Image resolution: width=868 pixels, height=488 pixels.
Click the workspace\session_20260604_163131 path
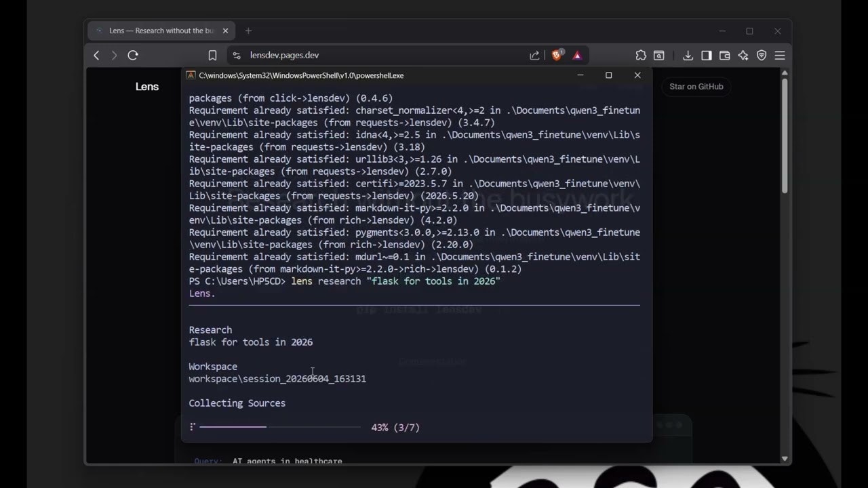[277, 379]
